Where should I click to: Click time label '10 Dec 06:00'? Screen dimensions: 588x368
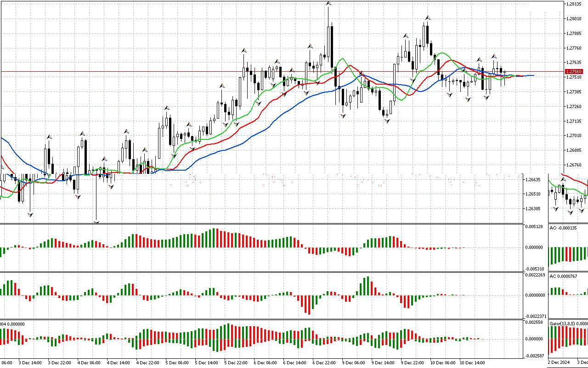(443, 363)
